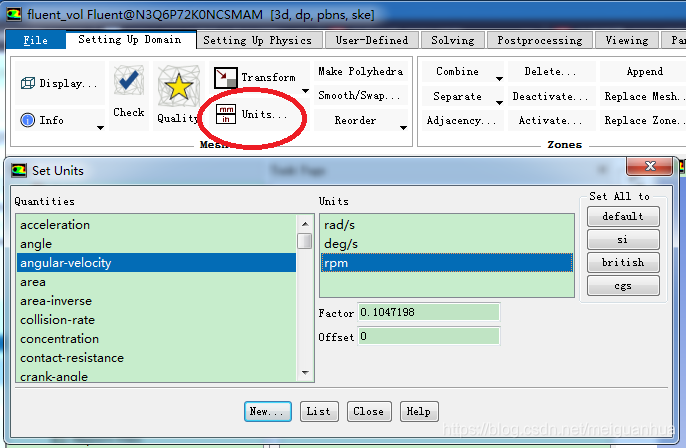The height and width of the screenshot is (448, 686).
Task: Click the Factor input field
Action: tap(428, 312)
